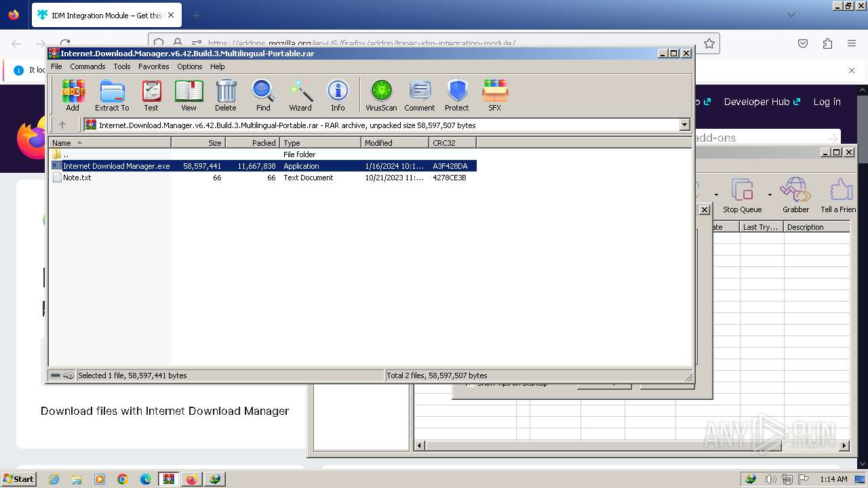Viewport: 868px width, 488px height.
Task: Open the File menu
Action: 56,66
